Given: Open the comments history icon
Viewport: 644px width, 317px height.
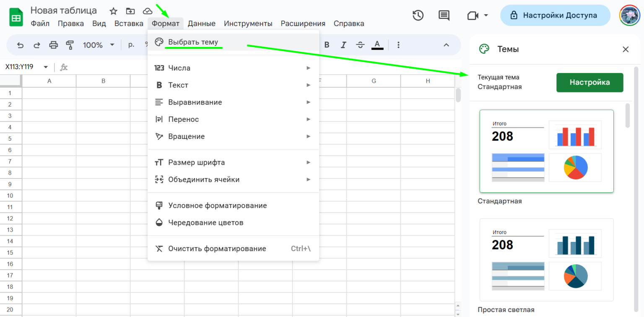Looking at the screenshot, I should 444,16.
